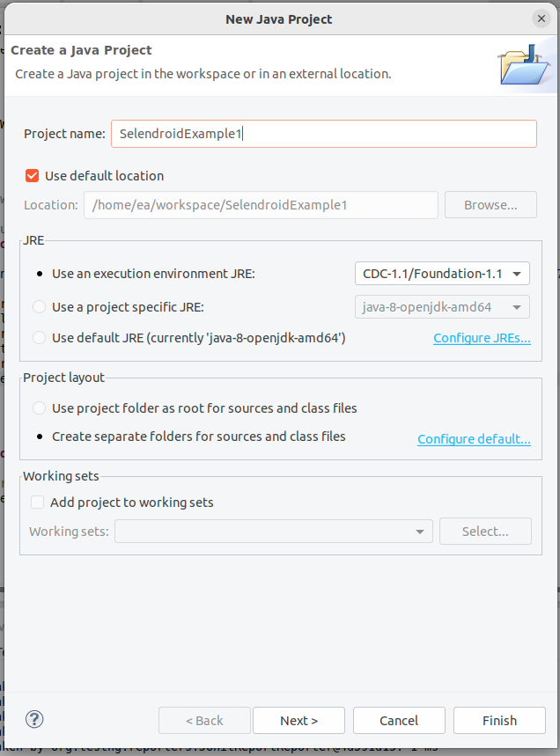
Task: Click the help question mark icon
Action: pyautogui.click(x=34, y=719)
